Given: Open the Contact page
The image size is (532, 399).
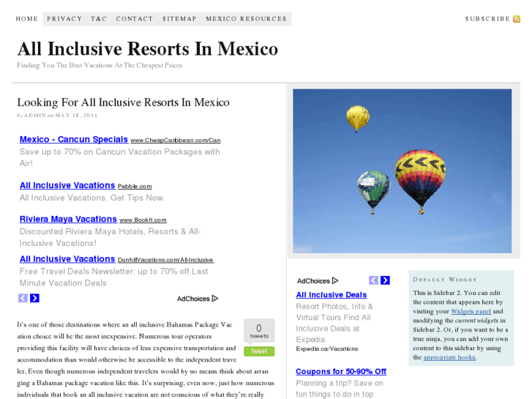Looking at the screenshot, I should click(x=135, y=19).
